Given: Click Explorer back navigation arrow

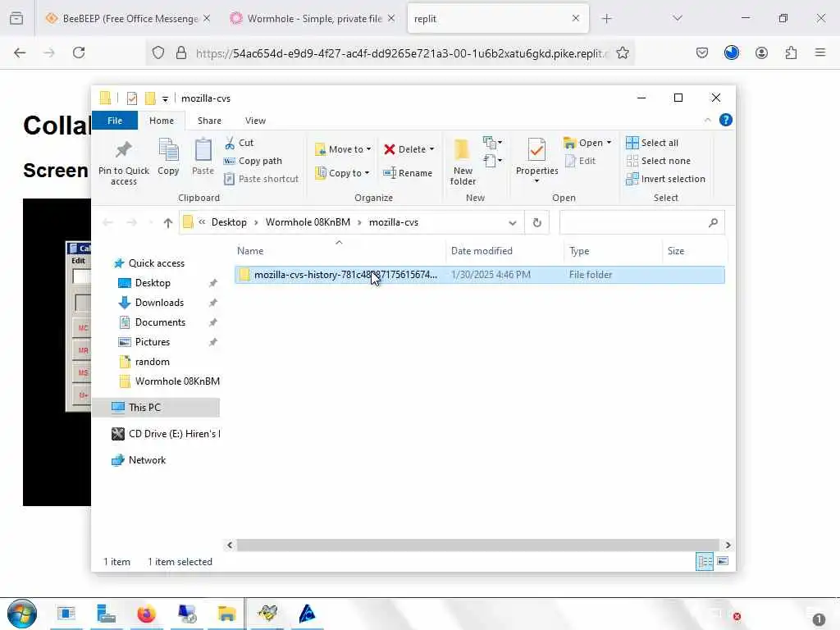Looking at the screenshot, I should point(107,223).
